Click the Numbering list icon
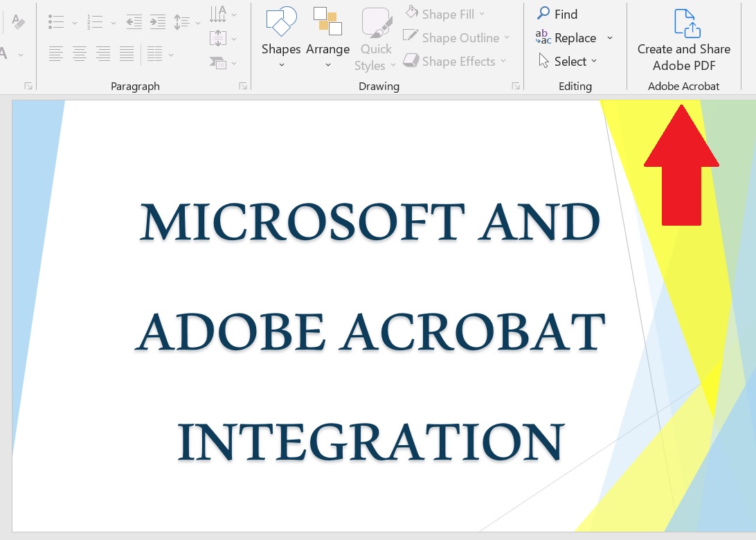The width and height of the screenshot is (756, 540). click(95, 21)
